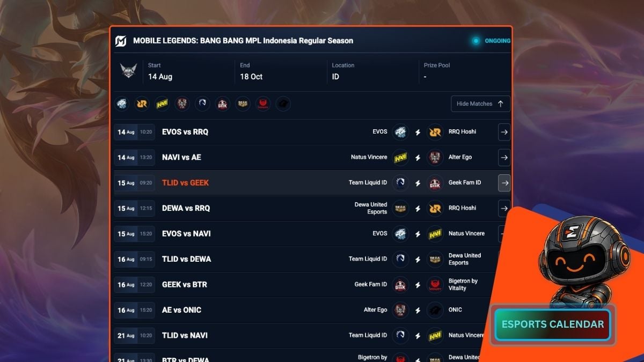
Task: Open the EVOS vs RRQ match title
Action: (x=185, y=132)
